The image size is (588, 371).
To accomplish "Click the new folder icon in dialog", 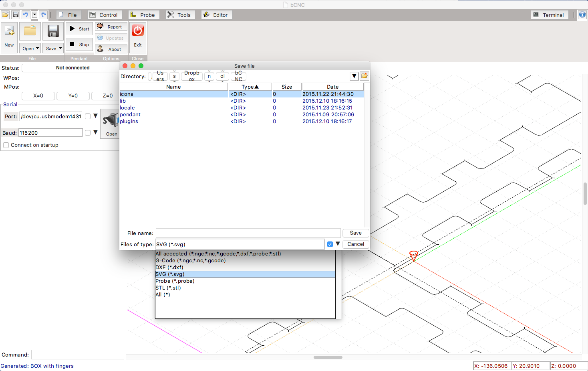I will (364, 76).
